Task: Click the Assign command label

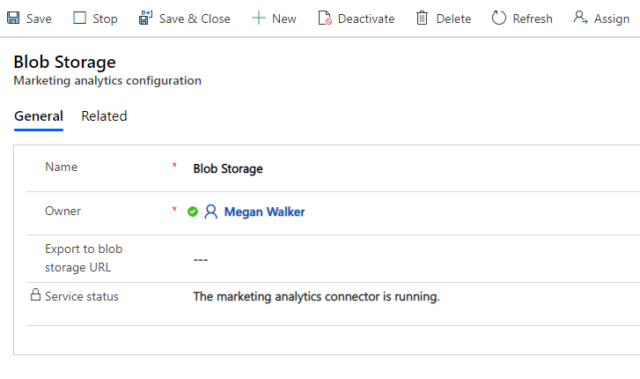Action: point(612,19)
